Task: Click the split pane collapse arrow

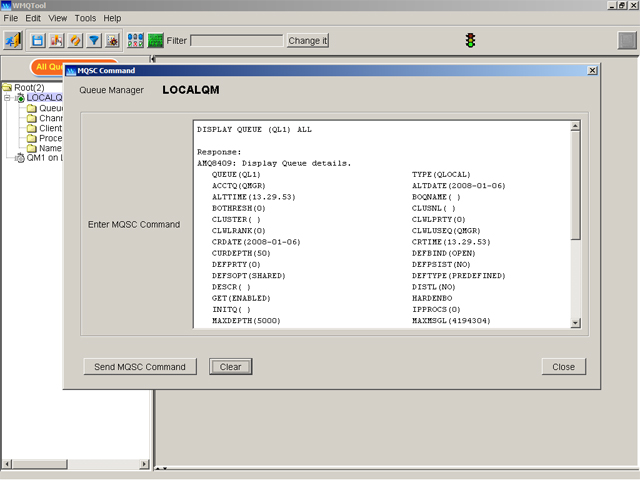Action: pos(153,59)
